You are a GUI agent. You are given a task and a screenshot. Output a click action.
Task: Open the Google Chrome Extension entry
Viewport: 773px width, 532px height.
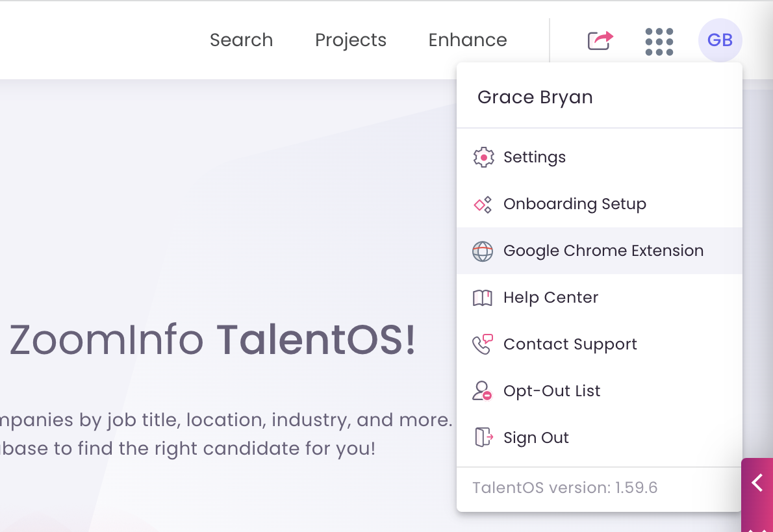pyautogui.click(x=603, y=250)
